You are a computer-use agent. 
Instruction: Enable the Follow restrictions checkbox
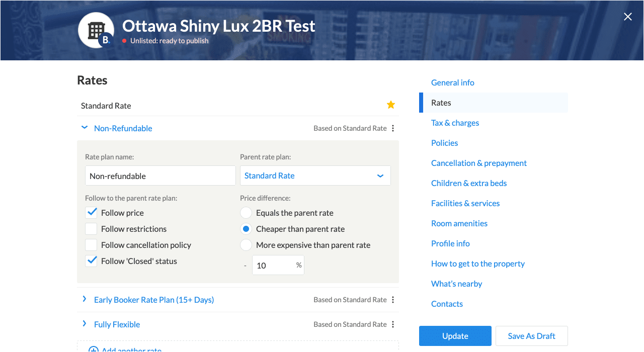[91, 229]
